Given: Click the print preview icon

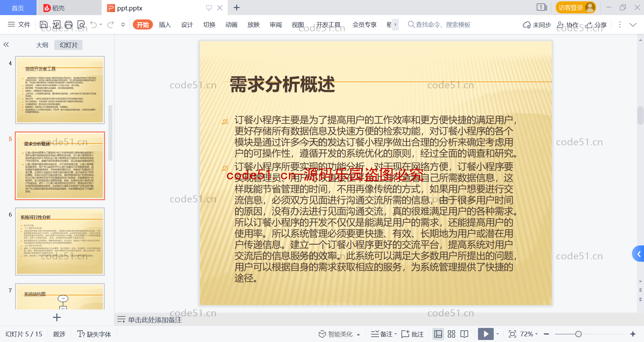Looking at the screenshot, I should [x=81, y=24].
